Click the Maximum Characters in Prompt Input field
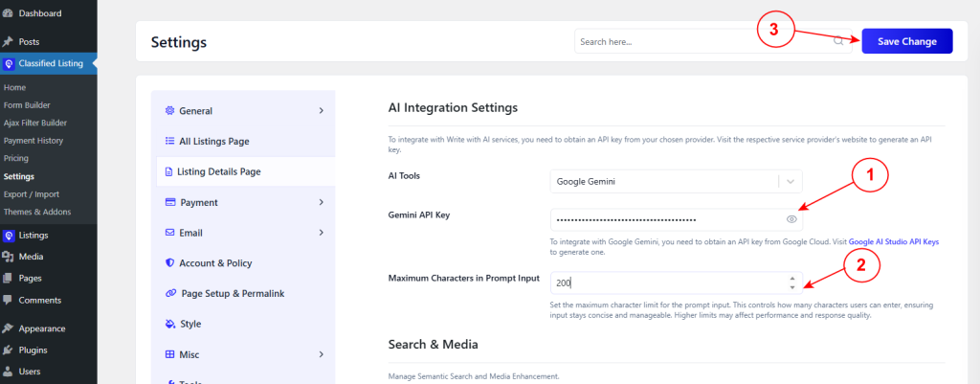The height and width of the screenshot is (384, 980). [x=677, y=282]
